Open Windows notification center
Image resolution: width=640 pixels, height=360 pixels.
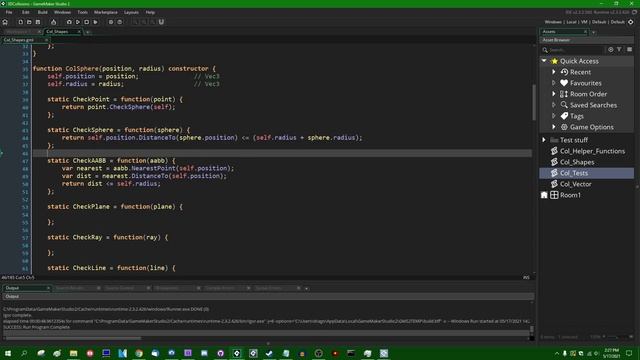(x=629, y=353)
